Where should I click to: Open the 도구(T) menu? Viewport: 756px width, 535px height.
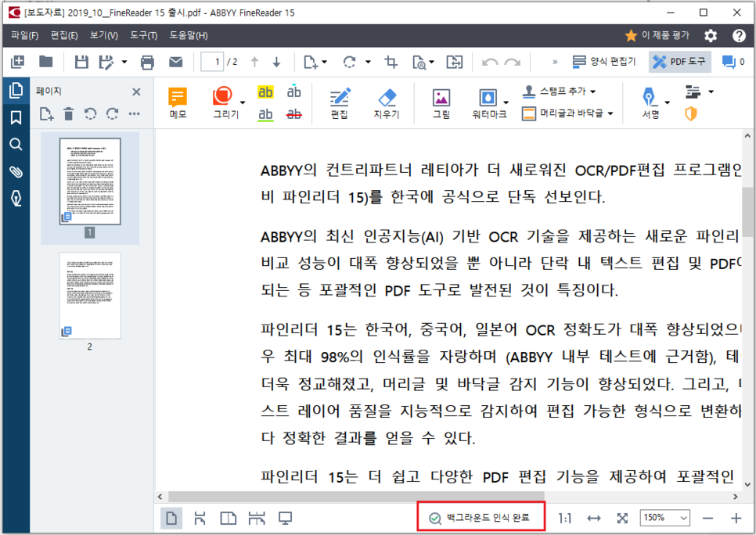point(144,35)
